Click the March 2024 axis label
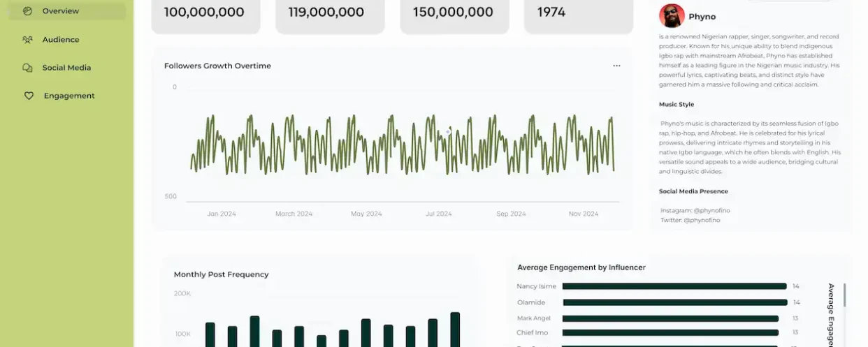This screenshot has height=347, width=868. click(294, 214)
